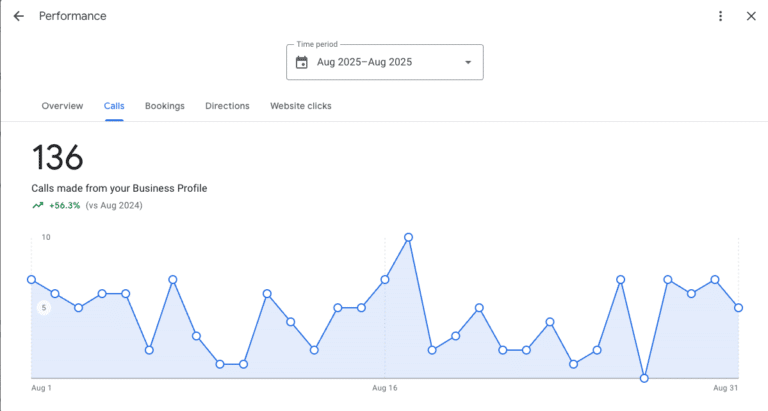Screen dimensions: 768x411
Task: Click the 136 total calls number
Action: pos(58,158)
